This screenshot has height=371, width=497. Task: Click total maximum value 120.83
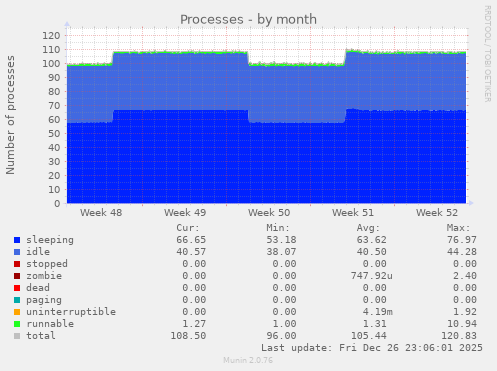coord(459,336)
